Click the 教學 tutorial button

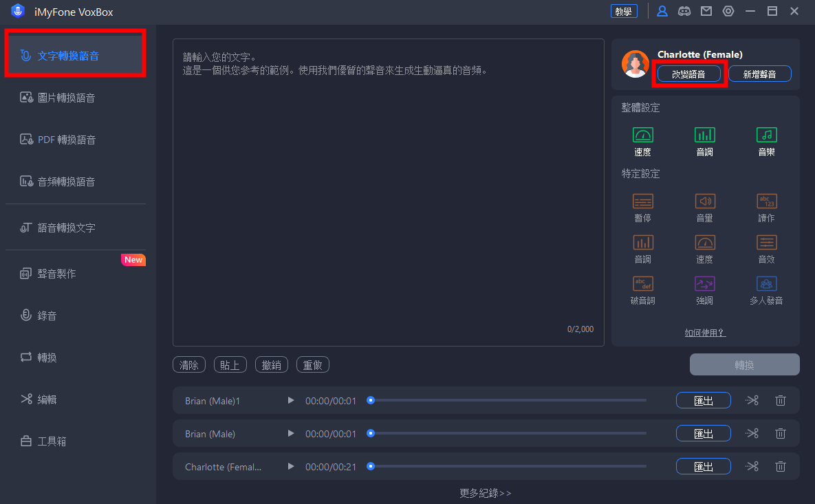[x=624, y=11]
